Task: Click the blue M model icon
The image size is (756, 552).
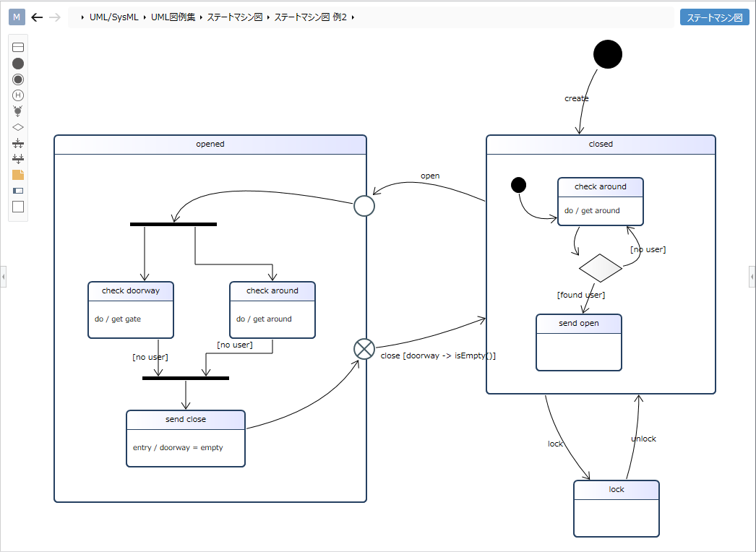Action: pyautogui.click(x=17, y=17)
